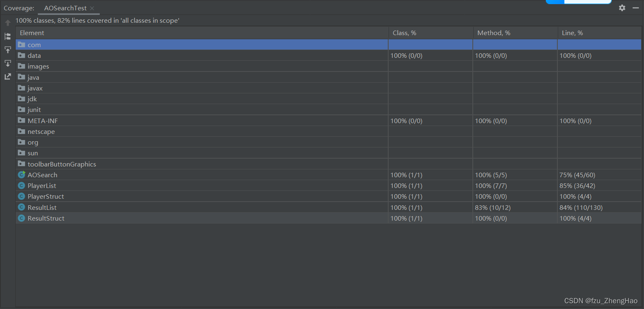Click PlayerList method coverage 100% (7/7)
644x309 pixels.
[491, 185]
